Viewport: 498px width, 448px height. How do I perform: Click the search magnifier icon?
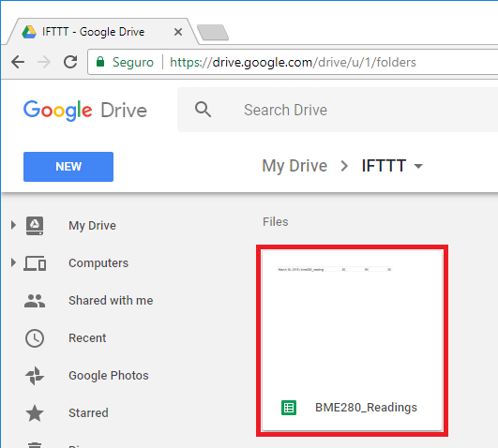click(203, 110)
